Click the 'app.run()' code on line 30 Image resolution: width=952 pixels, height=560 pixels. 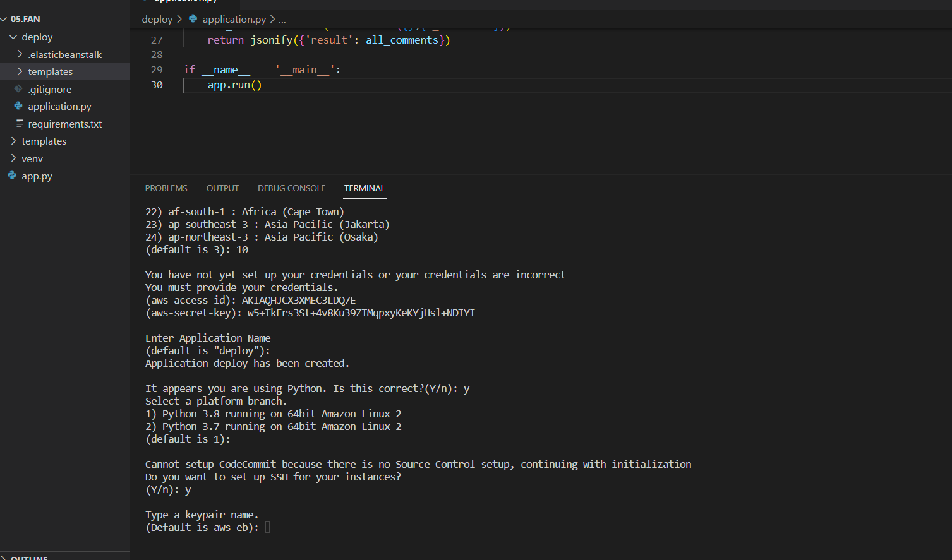[234, 85]
